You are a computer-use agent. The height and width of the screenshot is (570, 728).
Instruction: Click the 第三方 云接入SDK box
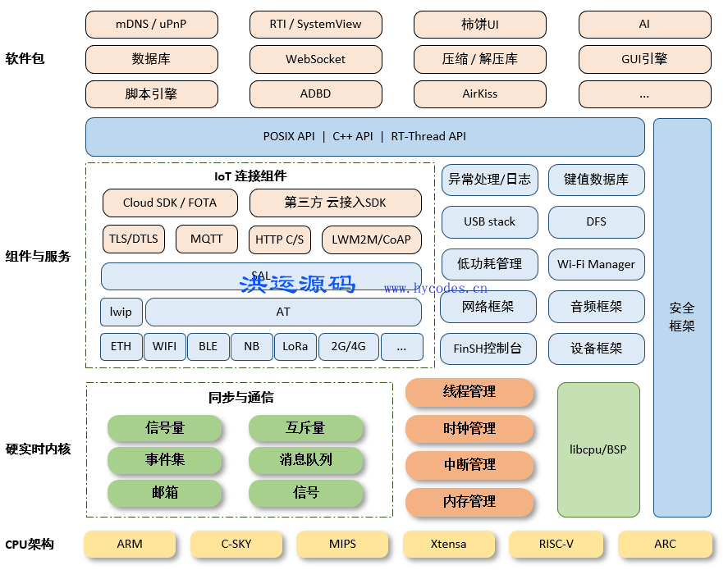point(335,203)
